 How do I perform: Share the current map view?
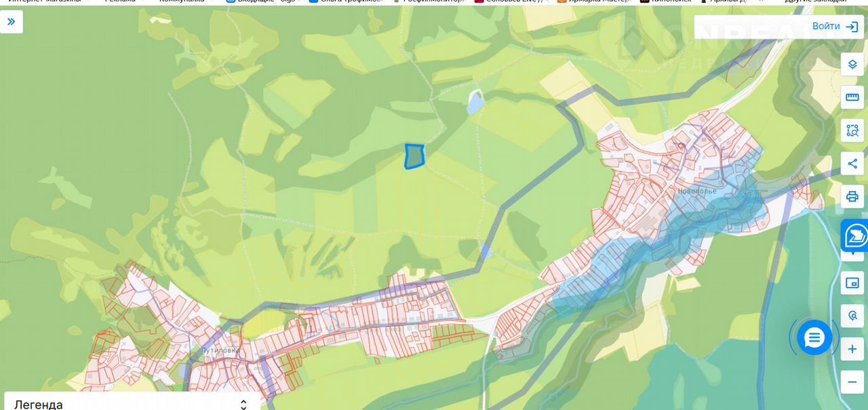tap(852, 163)
